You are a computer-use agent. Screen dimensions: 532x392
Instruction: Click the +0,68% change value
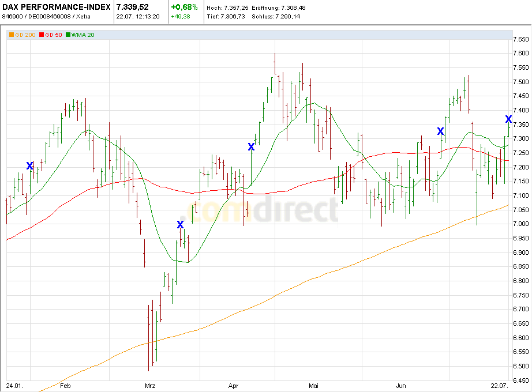(x=184, y=7)
